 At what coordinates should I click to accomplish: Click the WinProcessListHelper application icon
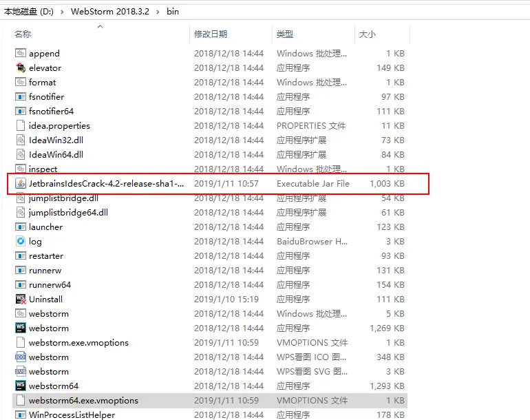[x=21, y=414]
